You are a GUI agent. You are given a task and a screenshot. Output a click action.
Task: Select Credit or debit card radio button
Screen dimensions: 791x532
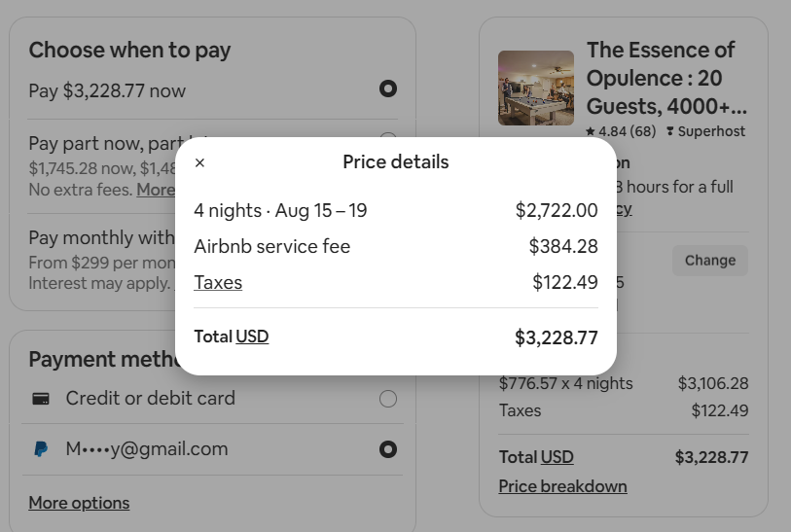tap(387, 399)
